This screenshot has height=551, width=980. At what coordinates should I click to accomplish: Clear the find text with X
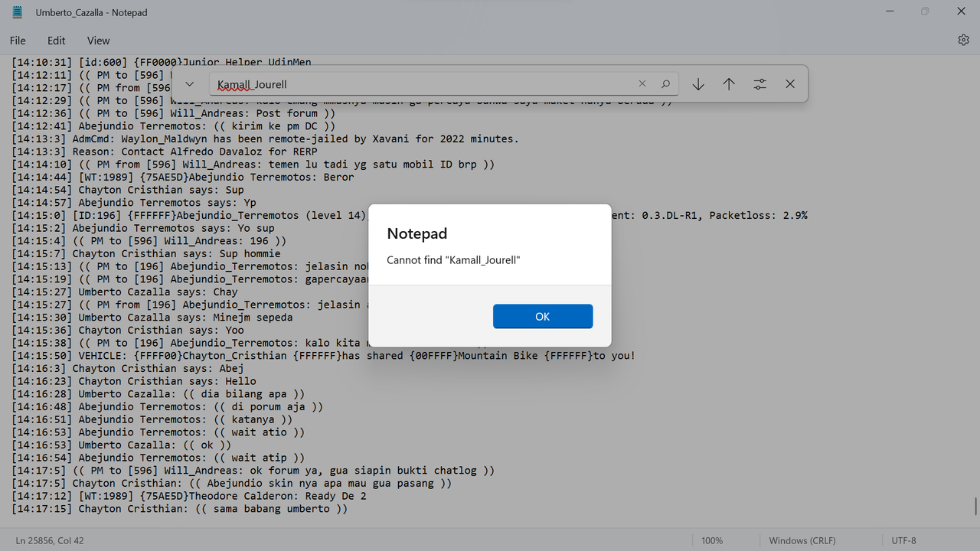(642, 84)
